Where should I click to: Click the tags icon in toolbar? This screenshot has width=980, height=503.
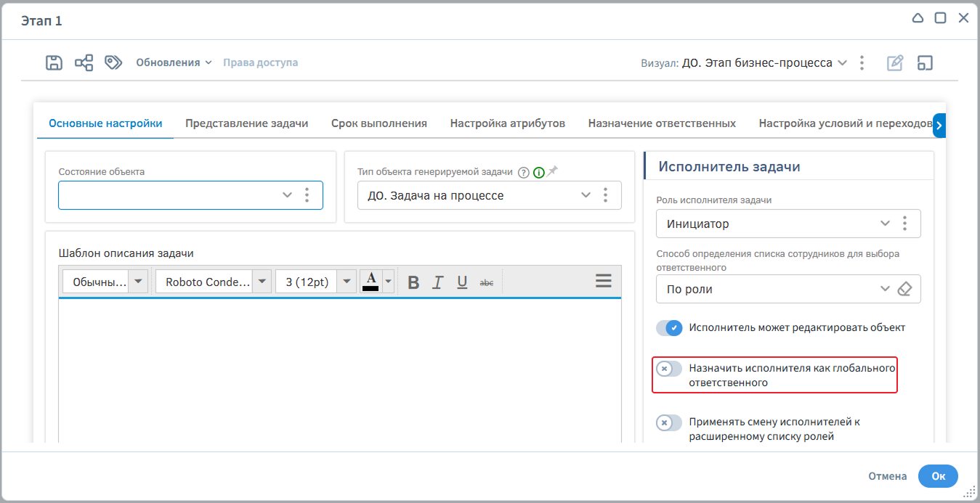(113, 62)
